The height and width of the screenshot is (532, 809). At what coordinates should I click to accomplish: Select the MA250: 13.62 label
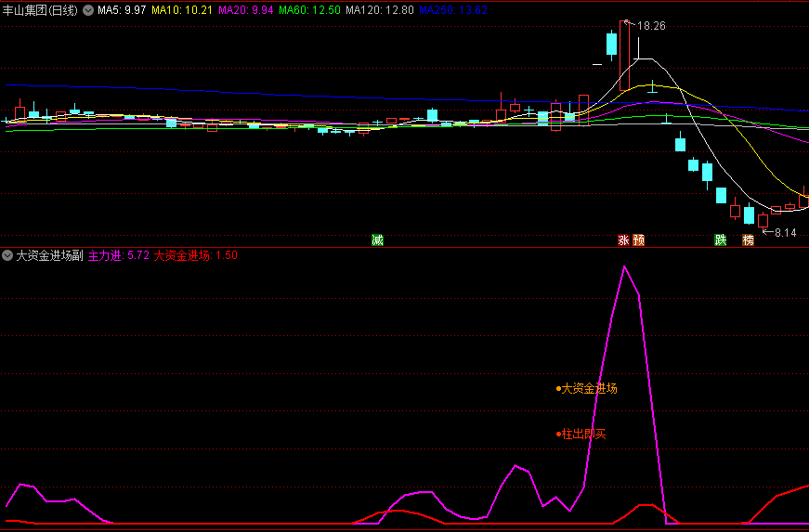(x=453, y=10)
